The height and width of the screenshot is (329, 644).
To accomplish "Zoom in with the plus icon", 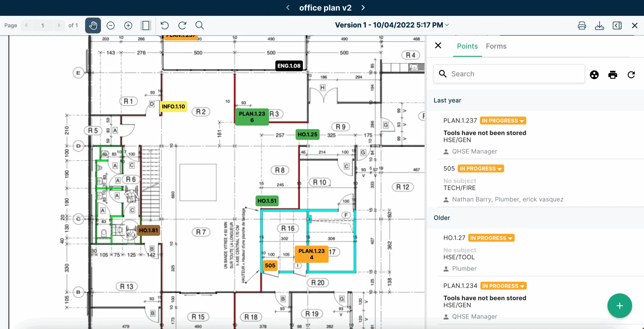I will coord(128,25).
